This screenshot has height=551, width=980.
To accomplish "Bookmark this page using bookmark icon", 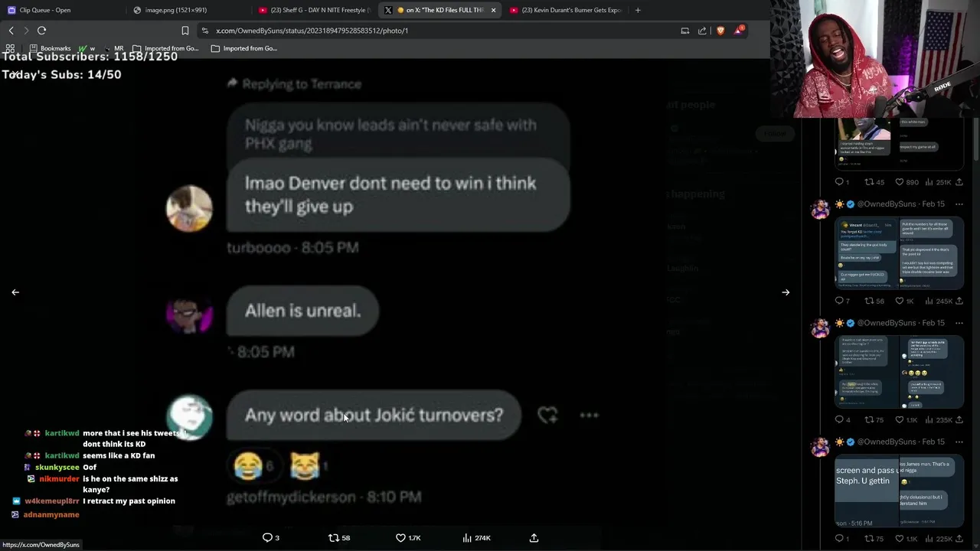I will coord(185,31).
